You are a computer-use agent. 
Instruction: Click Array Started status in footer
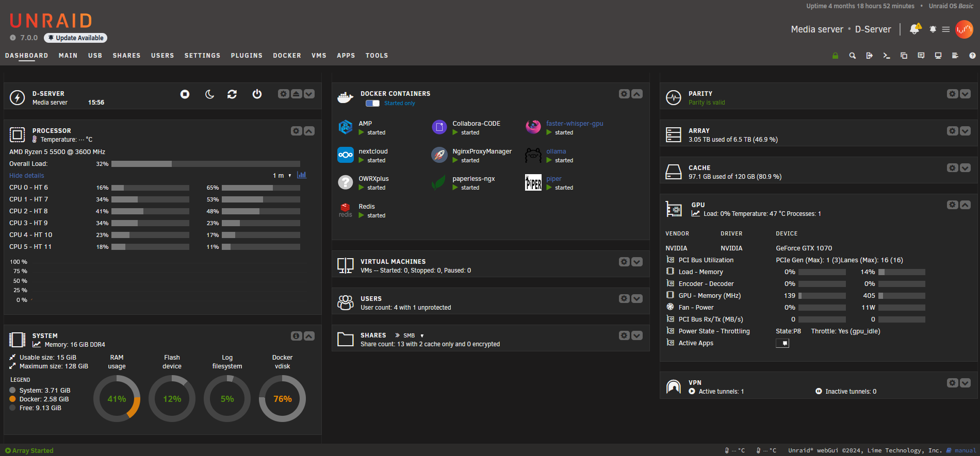(29, 450)
